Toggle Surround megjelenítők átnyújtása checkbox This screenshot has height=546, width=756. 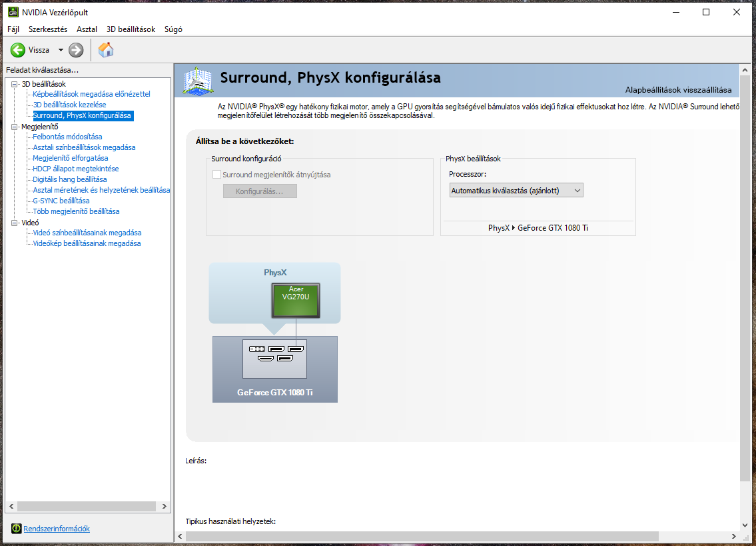pyautogui.click(x=217, y=174)
